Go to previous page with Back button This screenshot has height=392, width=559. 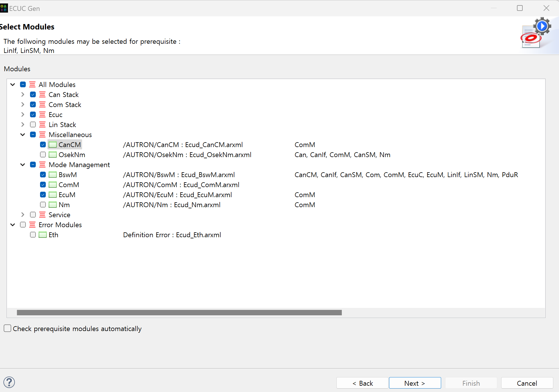[362, 383]
